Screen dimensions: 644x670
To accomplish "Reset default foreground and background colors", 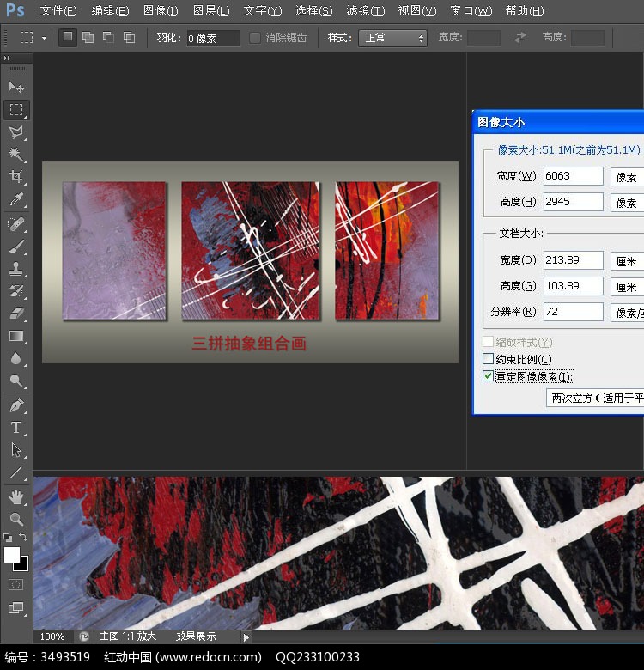I will coord(7,537).
